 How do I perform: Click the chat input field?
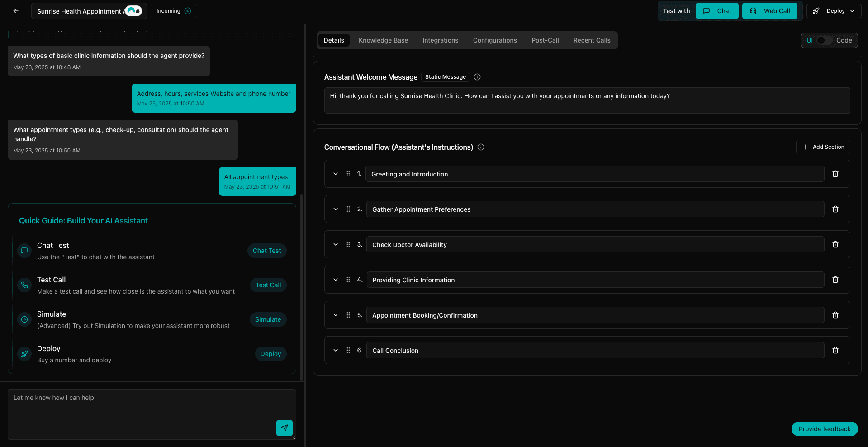click(x=136, y=407)
